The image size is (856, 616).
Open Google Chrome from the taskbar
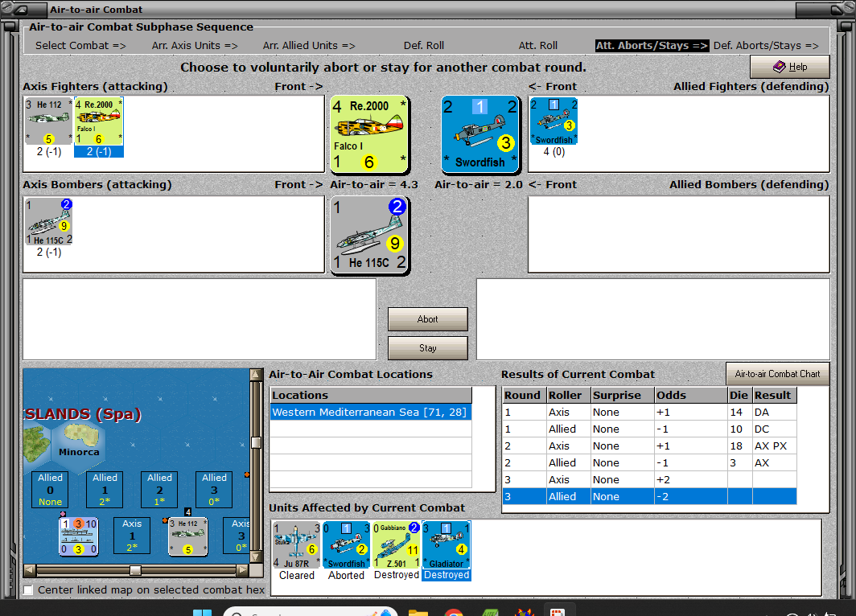(x=454, y=612)
